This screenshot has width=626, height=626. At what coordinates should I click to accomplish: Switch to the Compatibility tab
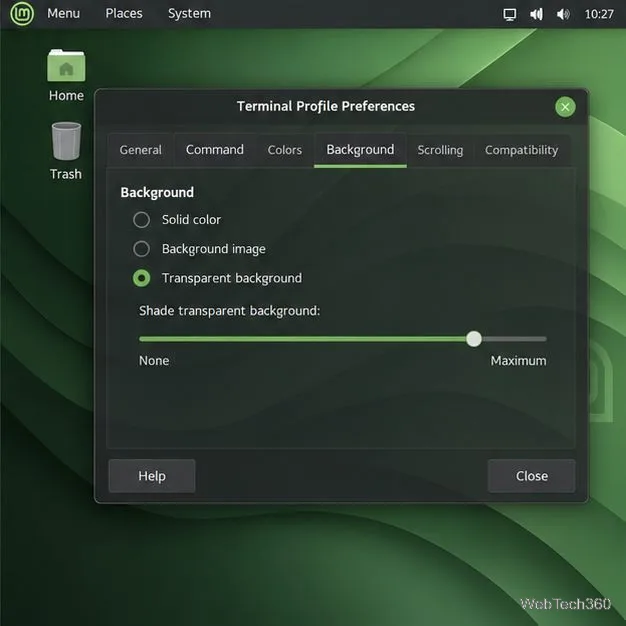(521, 150)
